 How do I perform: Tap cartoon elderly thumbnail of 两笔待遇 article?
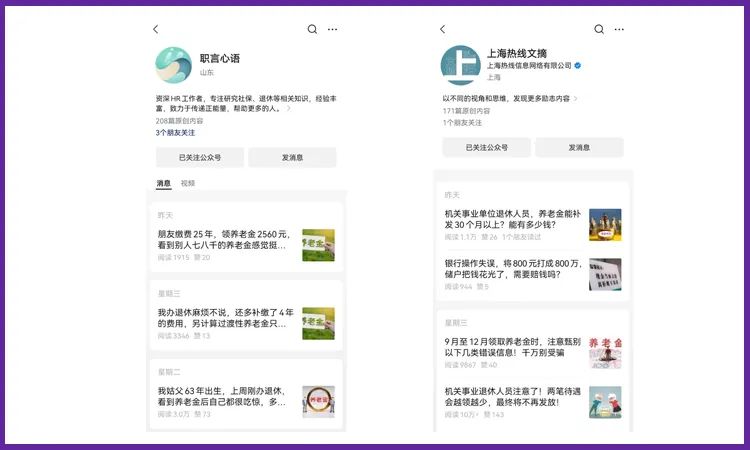(x=605, y=402)
